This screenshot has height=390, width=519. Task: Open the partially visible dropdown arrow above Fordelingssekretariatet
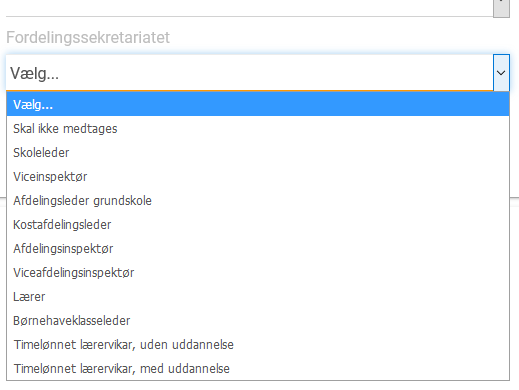[501, 8]
